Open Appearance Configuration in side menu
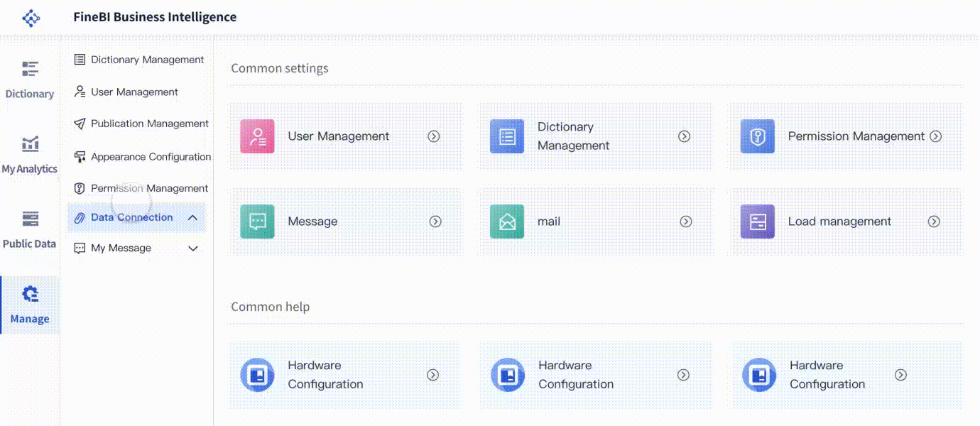Screen dimensions: 980x426 pyautogui.click(x=151, y=156)
